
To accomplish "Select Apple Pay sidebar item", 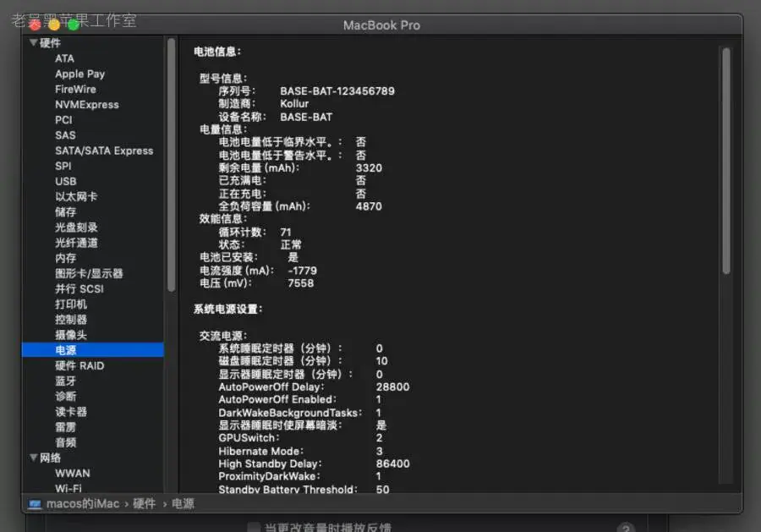I will [x=80, y=74].
